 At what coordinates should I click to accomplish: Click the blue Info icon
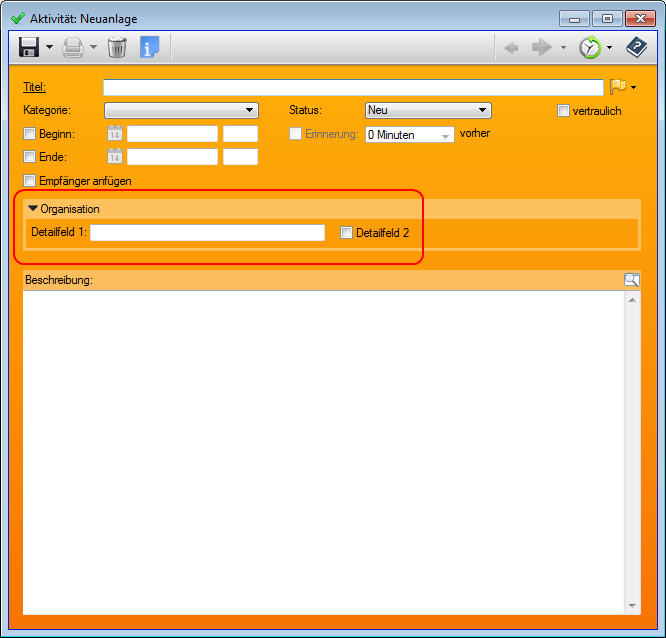pos(150,47)
